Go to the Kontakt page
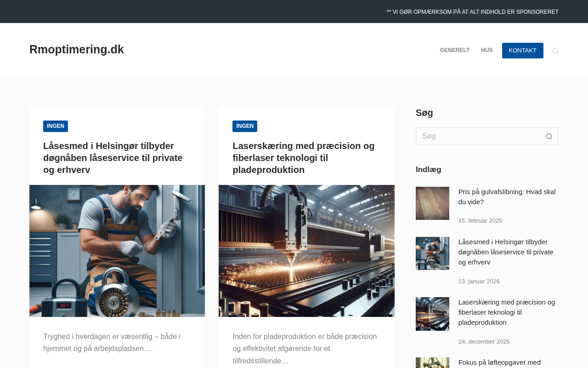588x368 pixels. pyautogui.click(x=523, y=51)
